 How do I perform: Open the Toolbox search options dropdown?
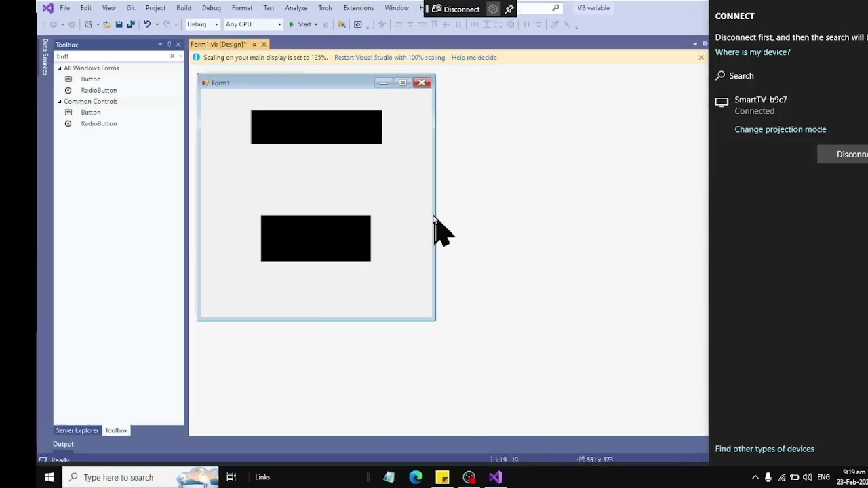(180, 56)
